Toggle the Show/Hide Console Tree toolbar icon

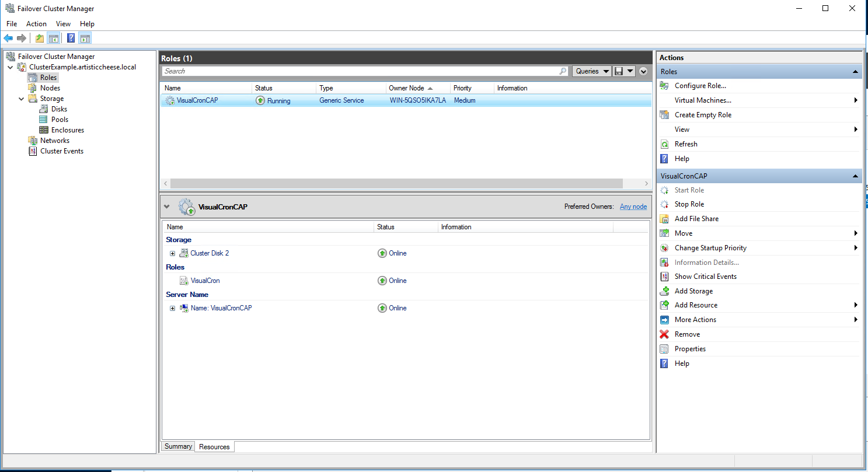click(53, 39)
